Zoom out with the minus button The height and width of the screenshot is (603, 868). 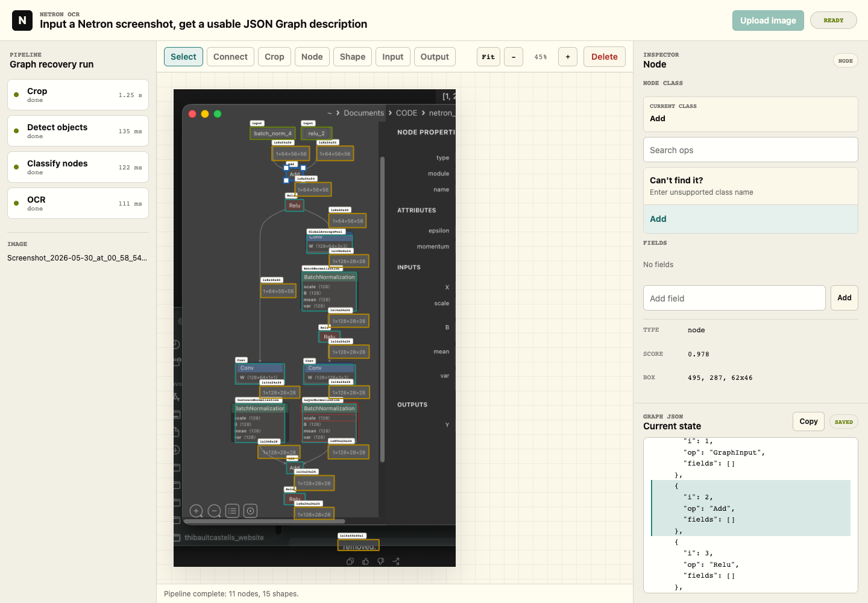point(514,57)
